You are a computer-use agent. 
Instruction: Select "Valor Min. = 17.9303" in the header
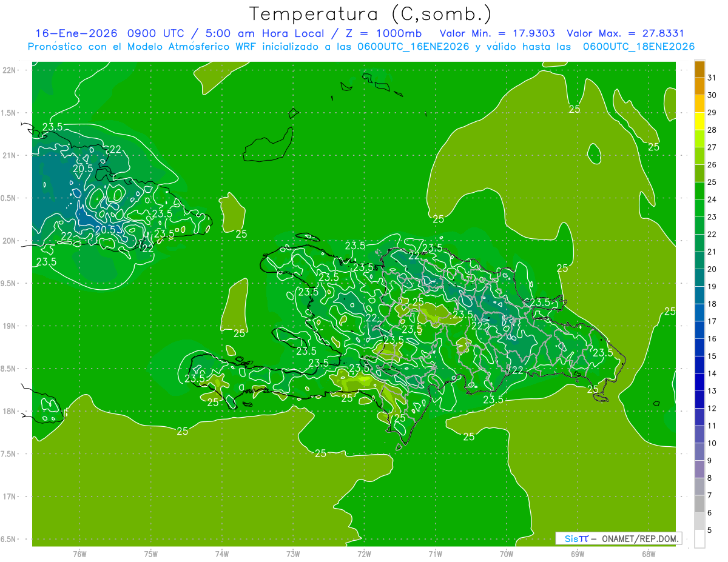pos(497,33)
